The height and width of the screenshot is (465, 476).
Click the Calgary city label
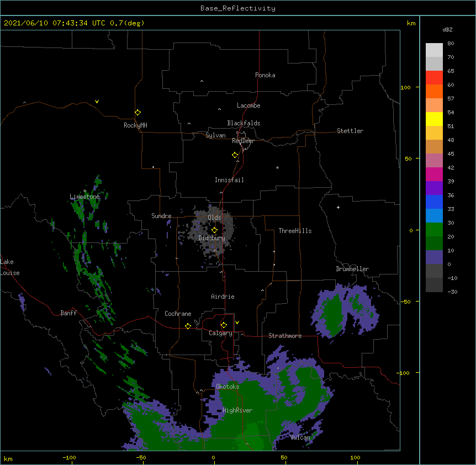click(x=220, y=333)
